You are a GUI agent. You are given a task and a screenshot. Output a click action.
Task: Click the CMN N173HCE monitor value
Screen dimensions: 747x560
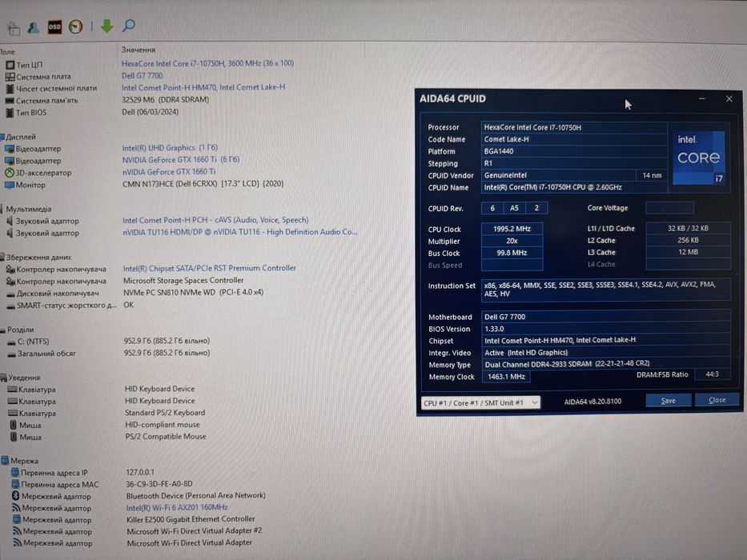coord(203,184)
